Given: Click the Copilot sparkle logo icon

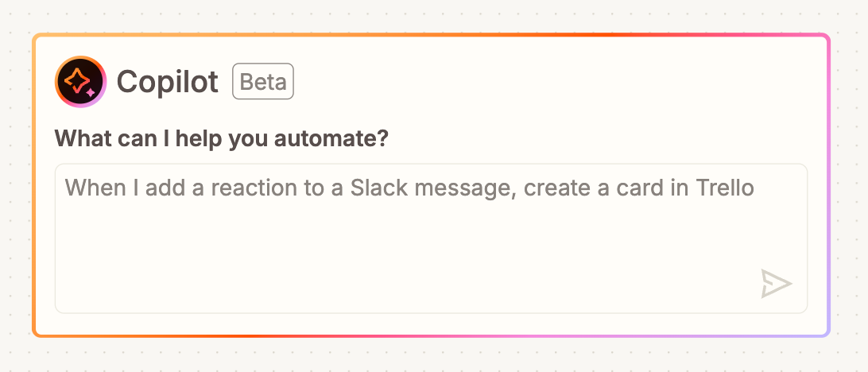Looking at the screenshot, I should pyautogui.click(x=80, y=82).
